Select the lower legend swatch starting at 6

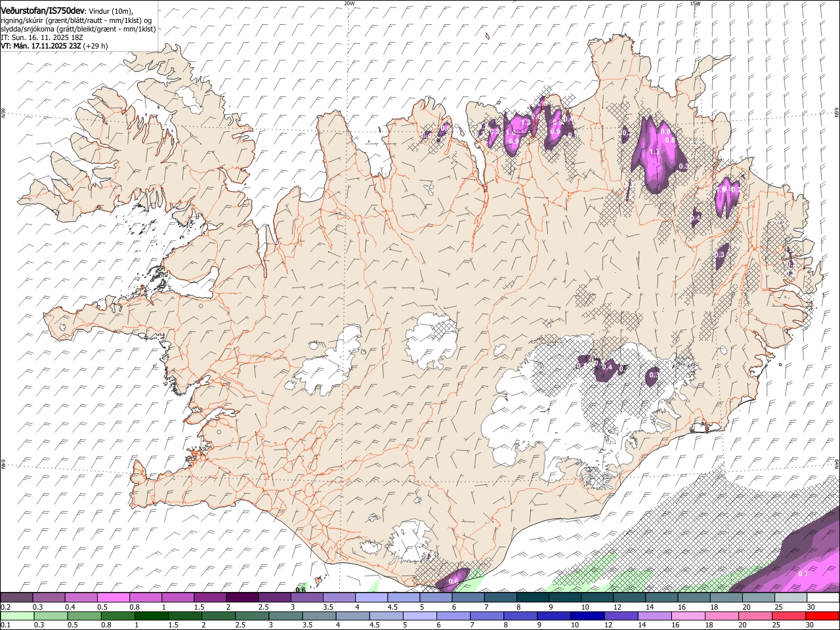pyautogui.click(x=453, y=616)
